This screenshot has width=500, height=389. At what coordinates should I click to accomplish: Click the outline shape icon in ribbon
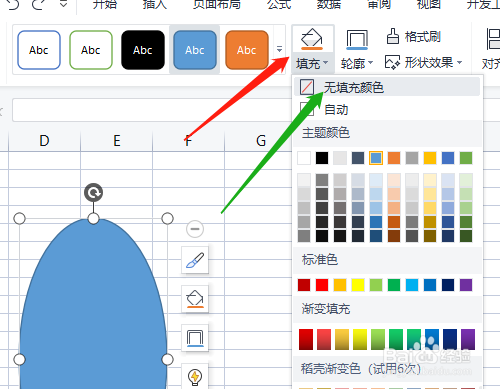tap(357, 40)
